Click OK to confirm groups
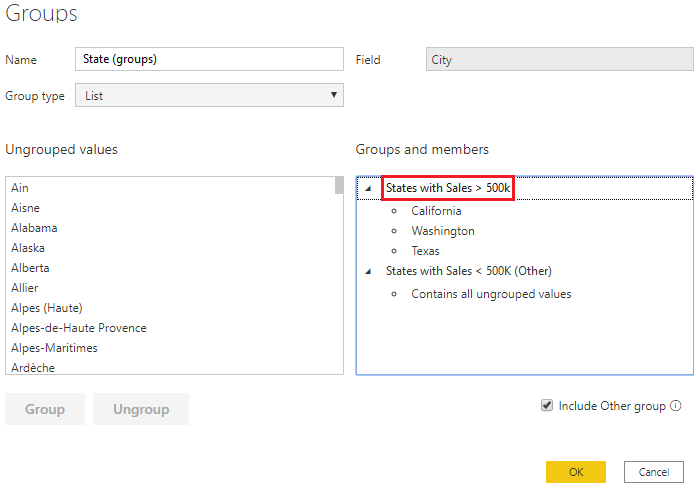The height and width of the screenshot is (489, 696). [x=576, y=472]
